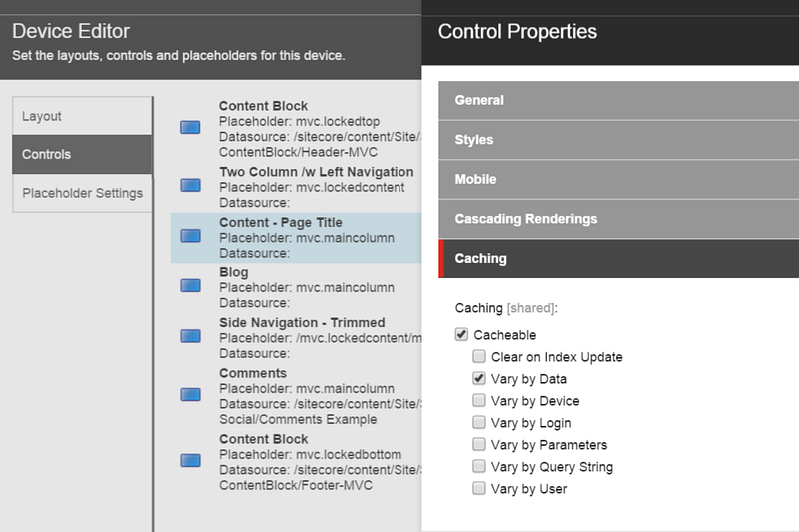Viewport: 799px width, 532px height.
Task: Disable the Vary by Data checkbox
Action: coord(479,378)
